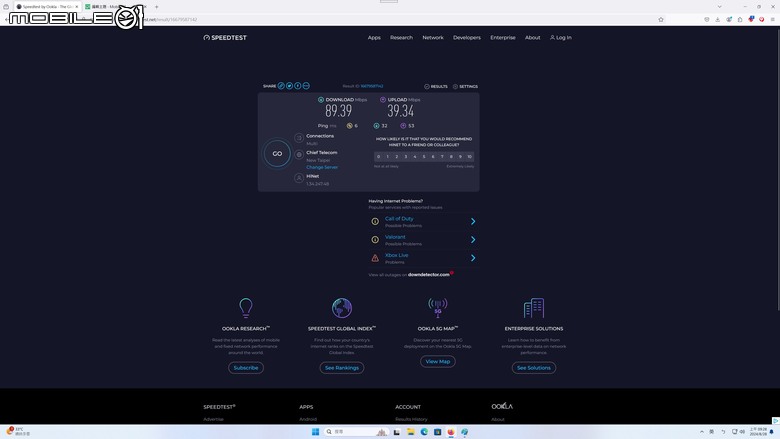The height and width of the screenshot is (439, 780).
Task: Open Windows Start menu
Action: (315, 432)
